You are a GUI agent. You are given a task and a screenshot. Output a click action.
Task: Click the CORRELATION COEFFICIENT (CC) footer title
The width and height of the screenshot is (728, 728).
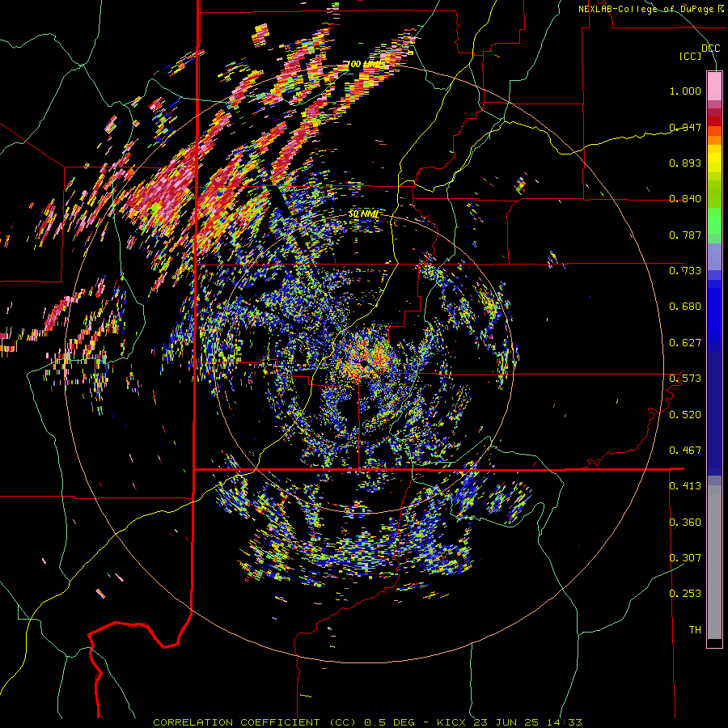[255, 722]
